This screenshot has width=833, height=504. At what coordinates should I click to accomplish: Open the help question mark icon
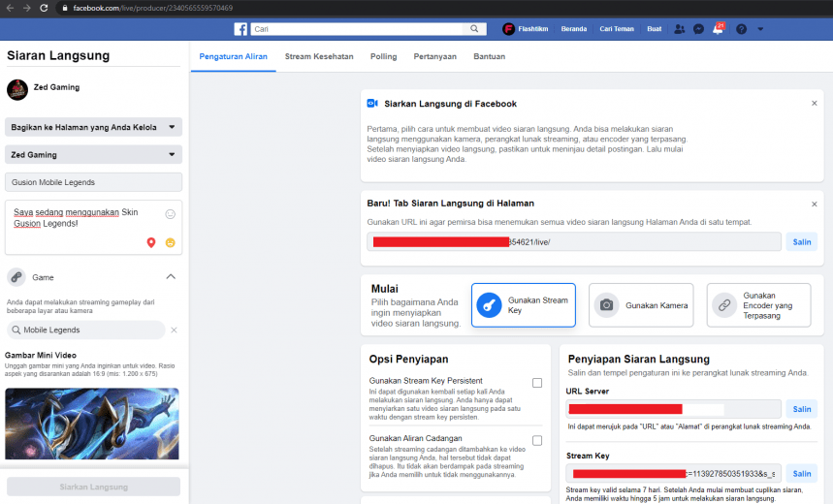741,29
